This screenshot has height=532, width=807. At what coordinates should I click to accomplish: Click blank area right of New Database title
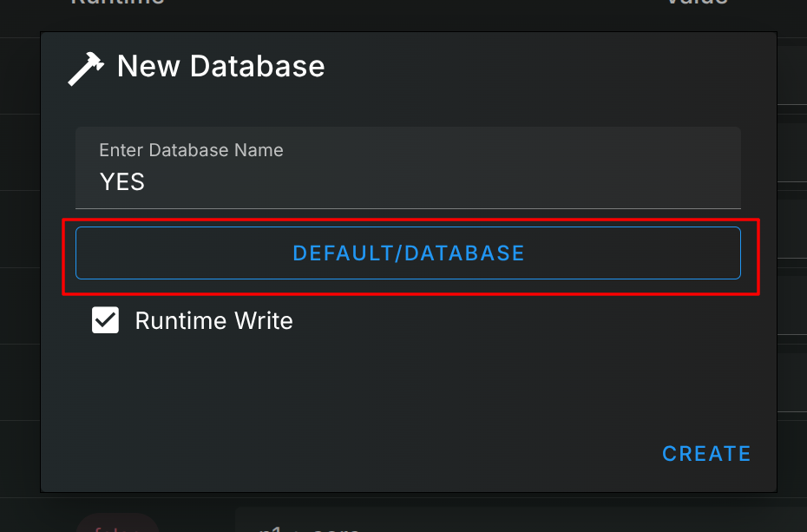538,67
